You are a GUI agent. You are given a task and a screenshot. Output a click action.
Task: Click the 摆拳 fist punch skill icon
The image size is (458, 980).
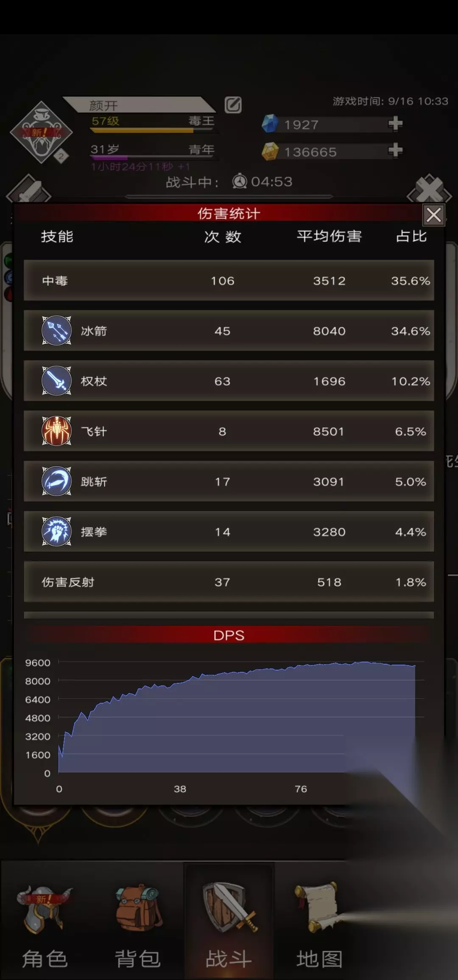(x=56, y=532)
